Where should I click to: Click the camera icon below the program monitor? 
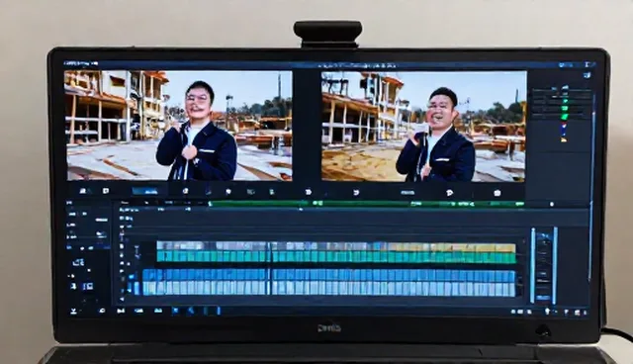tap(497, 193)
